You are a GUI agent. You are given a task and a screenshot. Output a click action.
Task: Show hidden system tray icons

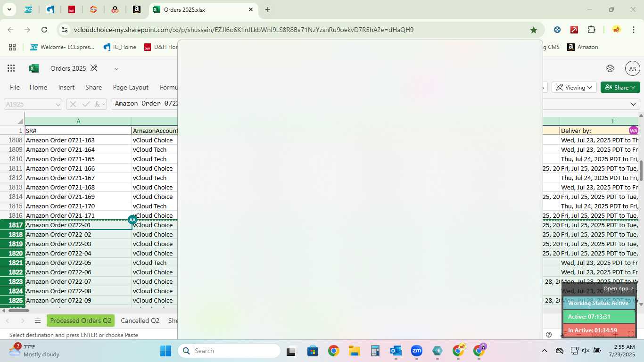pos(545,351)
